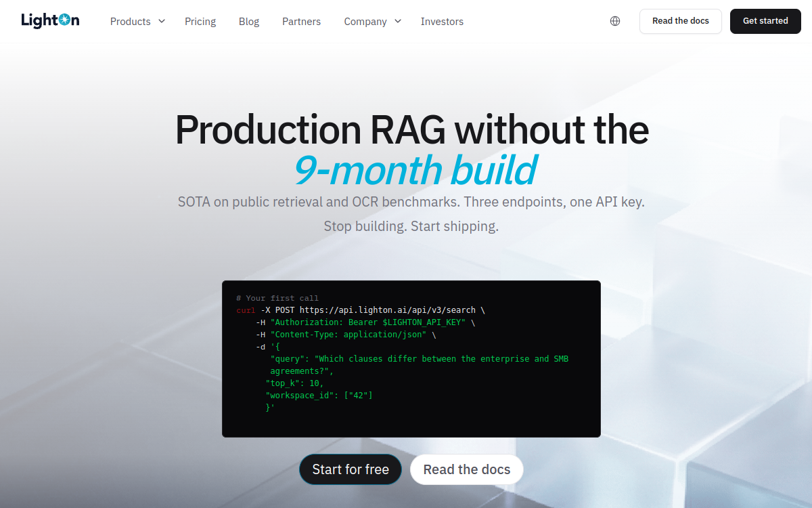The width and height of the screenshot is (812, 508).
Task: Expand the Company dropdown chevron
Action: (398, 21)
